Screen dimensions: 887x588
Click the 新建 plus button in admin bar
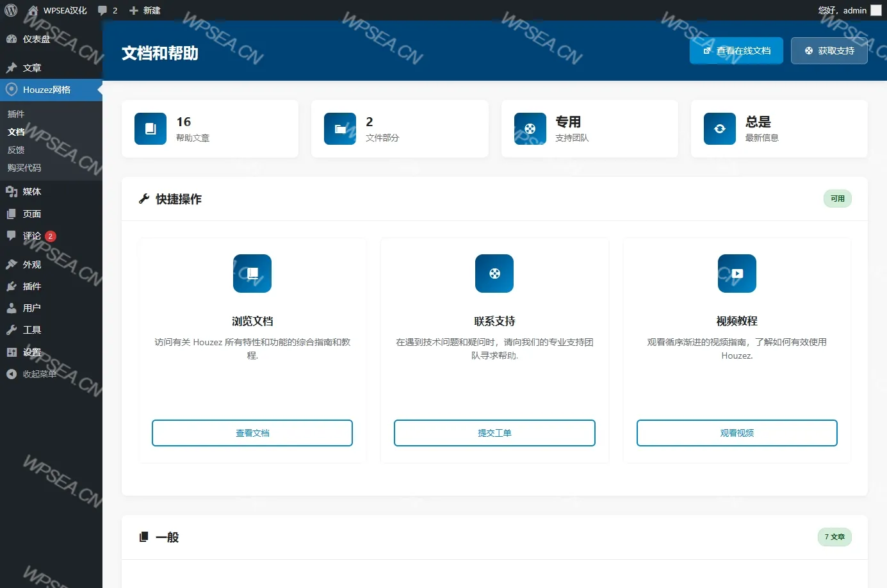[145, 10]
